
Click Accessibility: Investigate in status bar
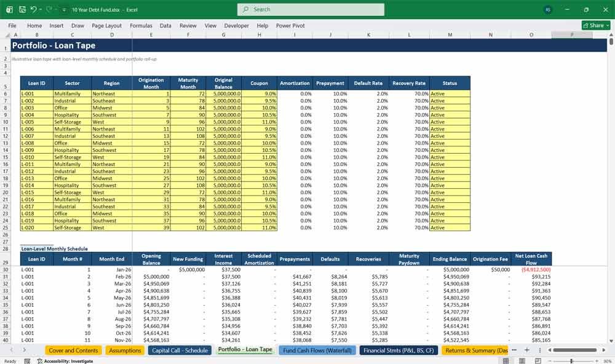coord(65,361)
